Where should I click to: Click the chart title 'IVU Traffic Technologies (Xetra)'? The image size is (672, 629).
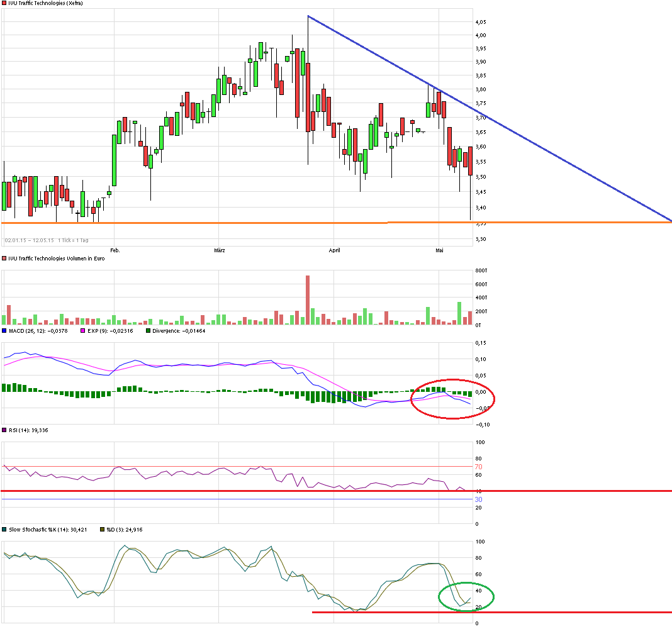(x=45, y=3)
